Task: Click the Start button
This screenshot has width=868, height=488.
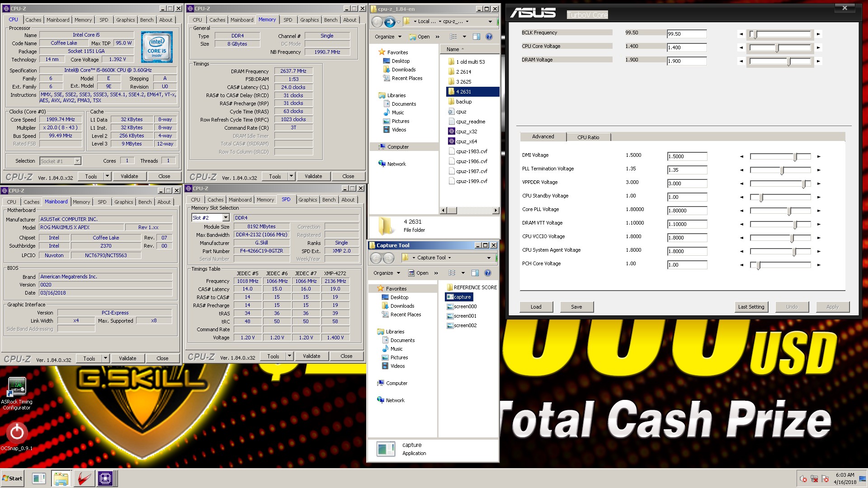Action: (x=12, y=479)
